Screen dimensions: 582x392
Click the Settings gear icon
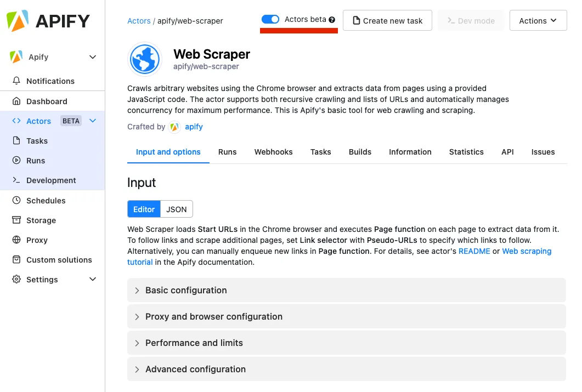(x=16, y=279)
